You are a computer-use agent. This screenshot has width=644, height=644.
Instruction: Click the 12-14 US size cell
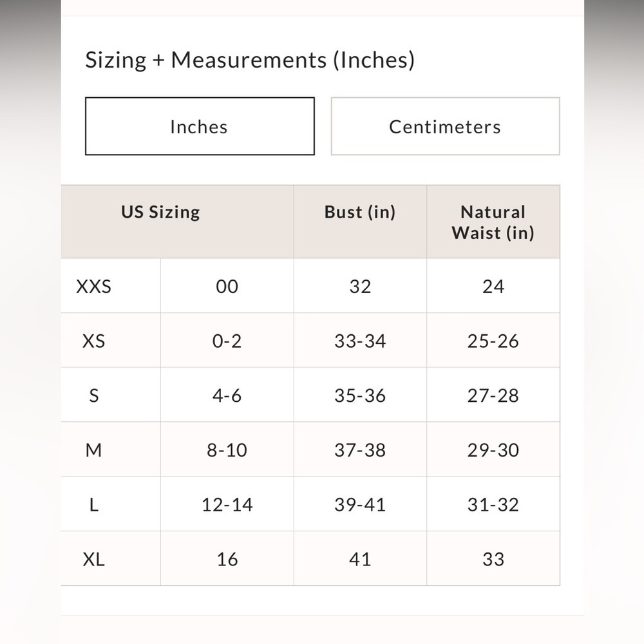227,505
